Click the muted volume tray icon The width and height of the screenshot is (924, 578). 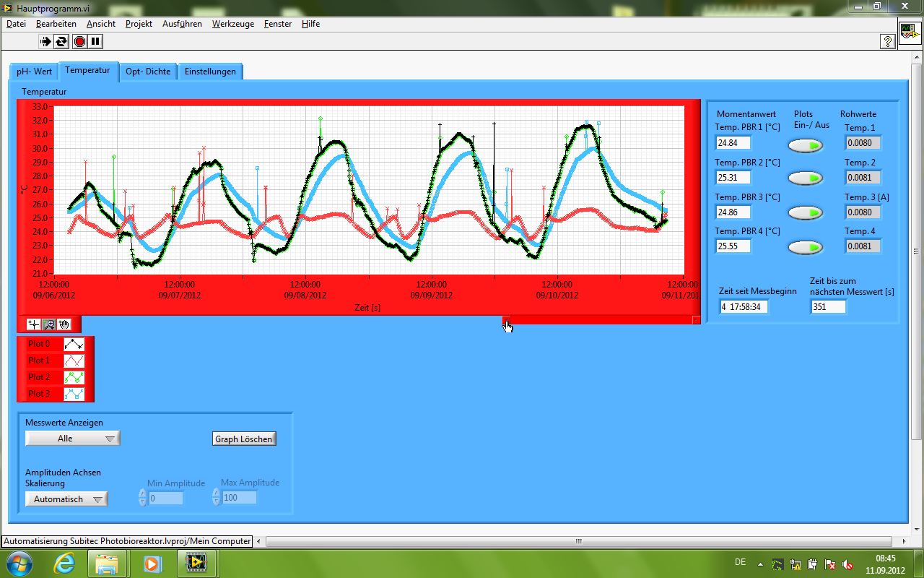[x=847, y=564]
